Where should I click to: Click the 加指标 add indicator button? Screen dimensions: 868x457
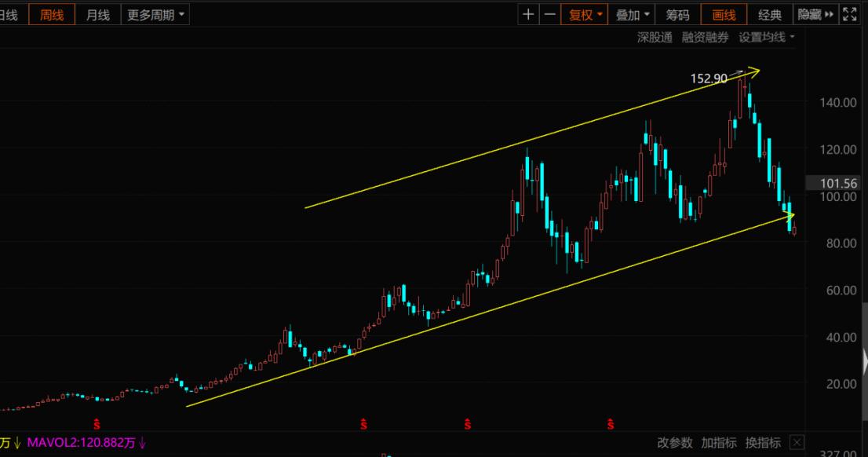(x=719, y=443)
